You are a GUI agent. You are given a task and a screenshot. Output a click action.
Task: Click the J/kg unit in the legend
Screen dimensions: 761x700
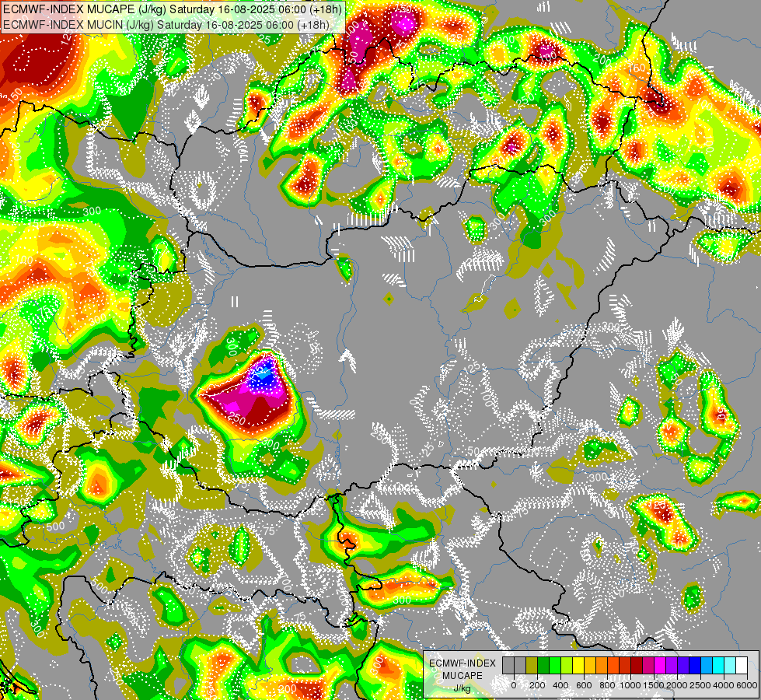pyautogui.click(x=463, y=688)
